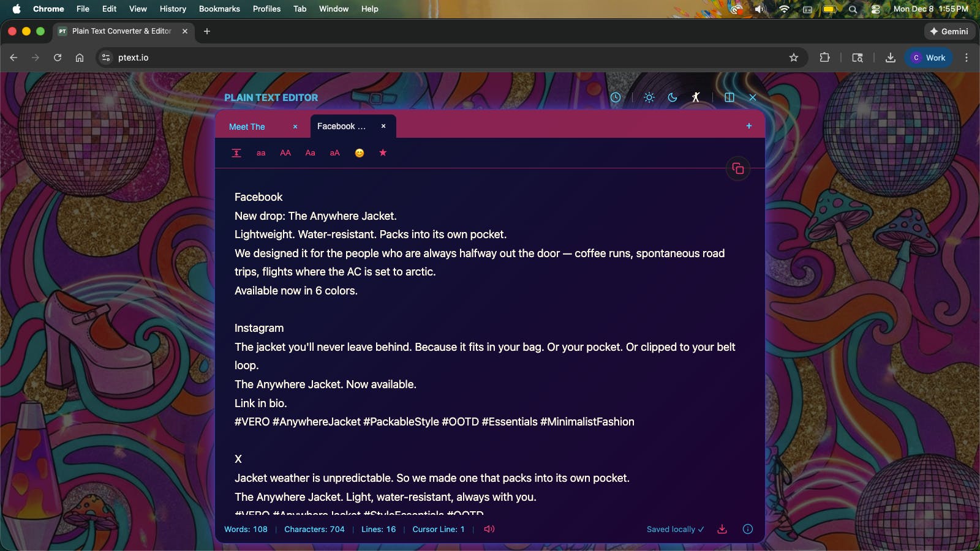Open the info icon in status bar
The width and height of the screenshot is (980, 551).
point(748,529)
